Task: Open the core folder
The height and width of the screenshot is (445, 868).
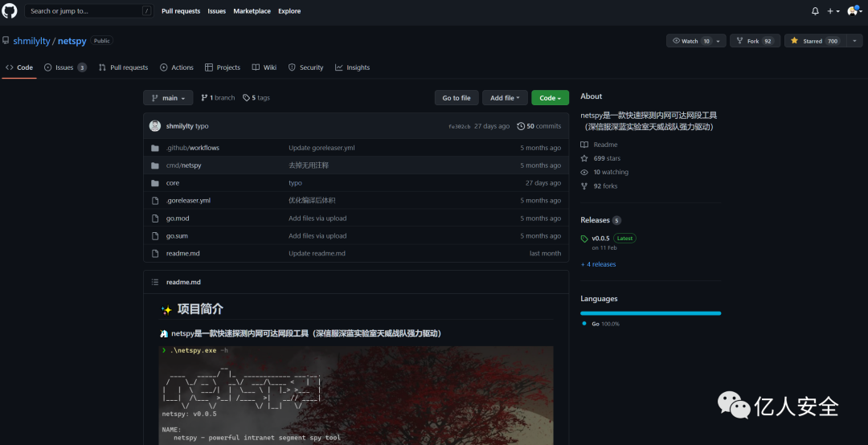Action: coord(173,183)
